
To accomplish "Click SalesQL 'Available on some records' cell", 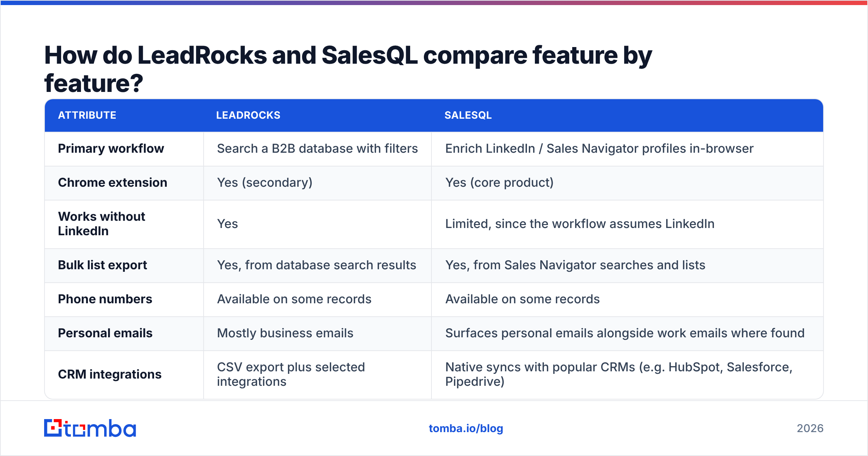I will (x=522, y=299).
